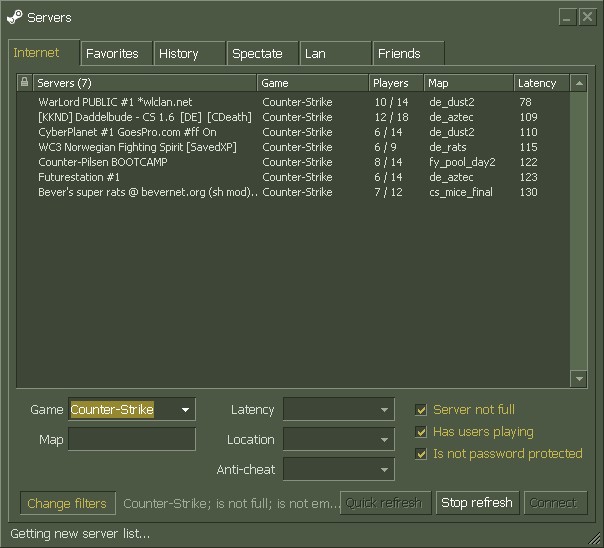Click the server list scroll down arrow

coord(579,379)
